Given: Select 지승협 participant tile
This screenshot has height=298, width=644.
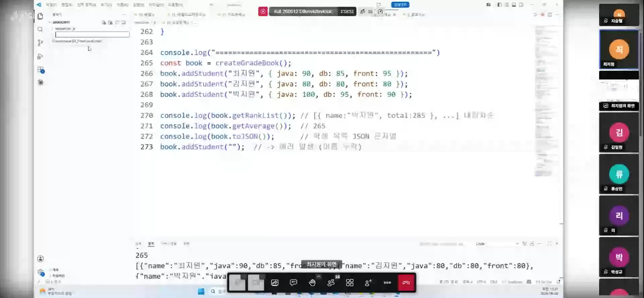Looking at the screenshot, I should 619,15.
